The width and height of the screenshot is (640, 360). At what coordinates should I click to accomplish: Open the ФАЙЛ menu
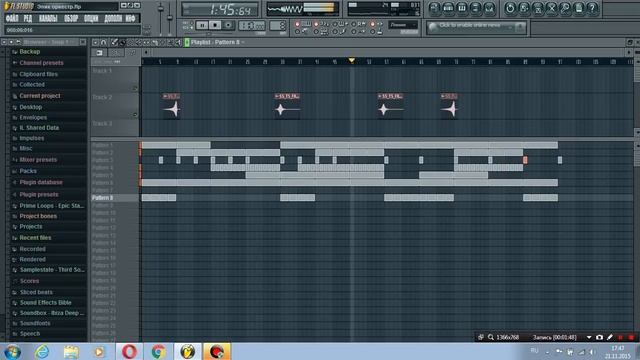[11, 18]
